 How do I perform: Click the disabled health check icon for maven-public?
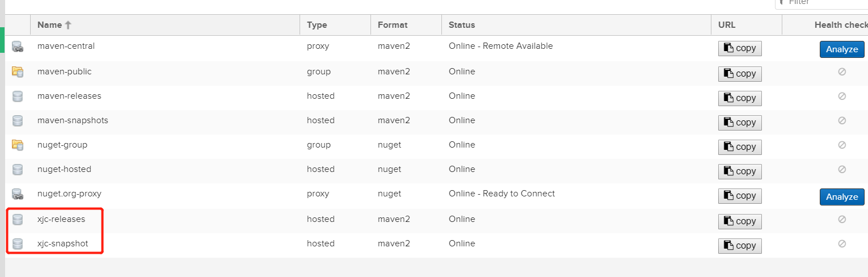842,72
